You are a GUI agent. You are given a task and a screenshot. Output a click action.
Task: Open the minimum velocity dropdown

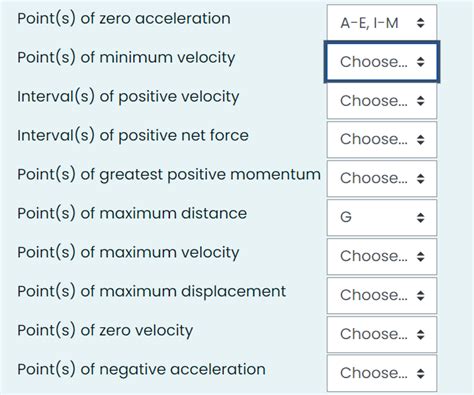click(x=382, y=62)
